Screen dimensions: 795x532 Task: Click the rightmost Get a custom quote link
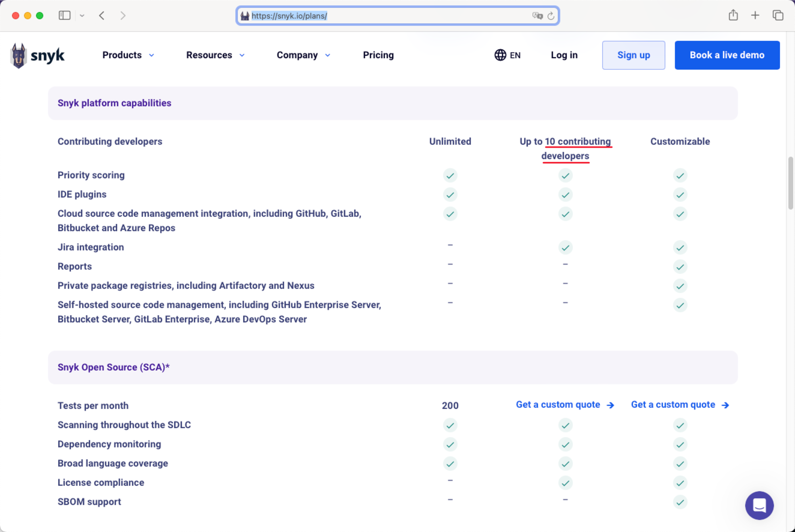[x=680, y=405]
